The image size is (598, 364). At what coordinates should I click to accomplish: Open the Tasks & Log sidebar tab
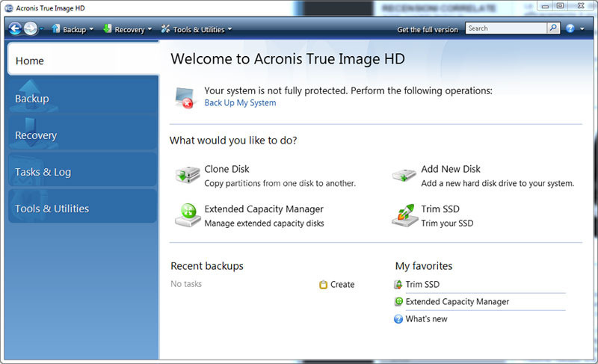click(x=83, y=169)
